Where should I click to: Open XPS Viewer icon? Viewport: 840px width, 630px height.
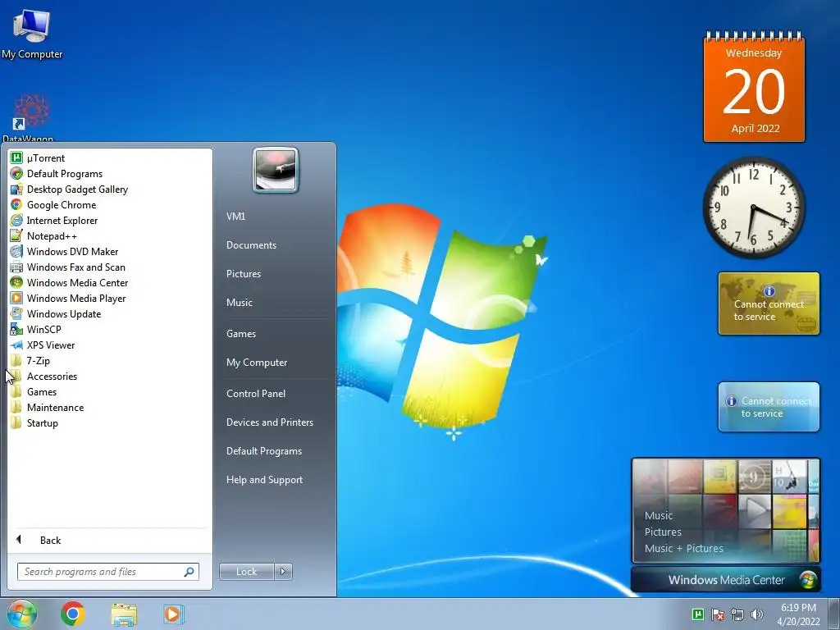(x=16, y=345)
